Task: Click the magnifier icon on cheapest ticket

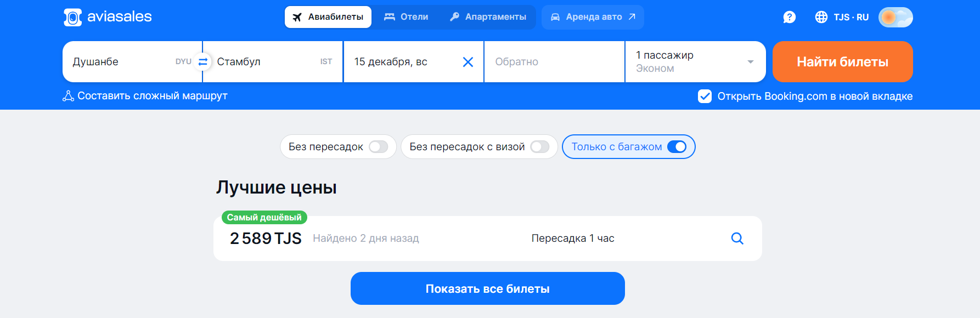Action: pyautogui.click(x=737, y=238)
